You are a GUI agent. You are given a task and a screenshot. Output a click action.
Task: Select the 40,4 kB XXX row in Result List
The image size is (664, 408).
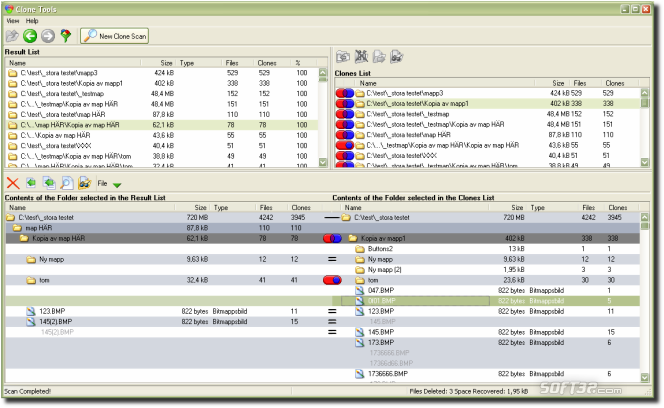click(162, 146)
